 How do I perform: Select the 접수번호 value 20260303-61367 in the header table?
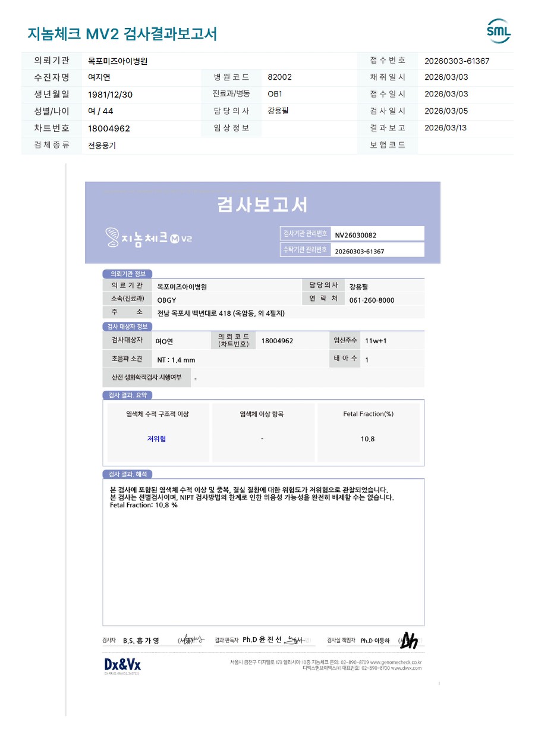[x=457, y=61]
